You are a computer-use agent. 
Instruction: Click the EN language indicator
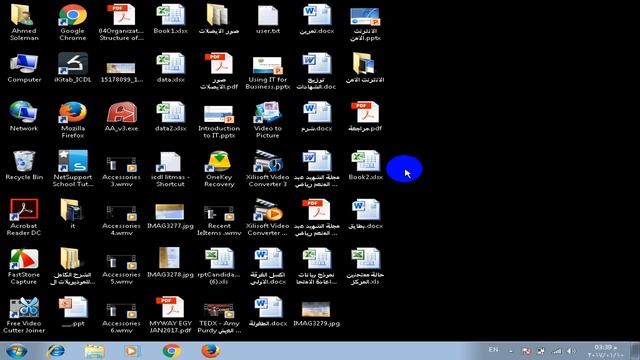point(493,350)
